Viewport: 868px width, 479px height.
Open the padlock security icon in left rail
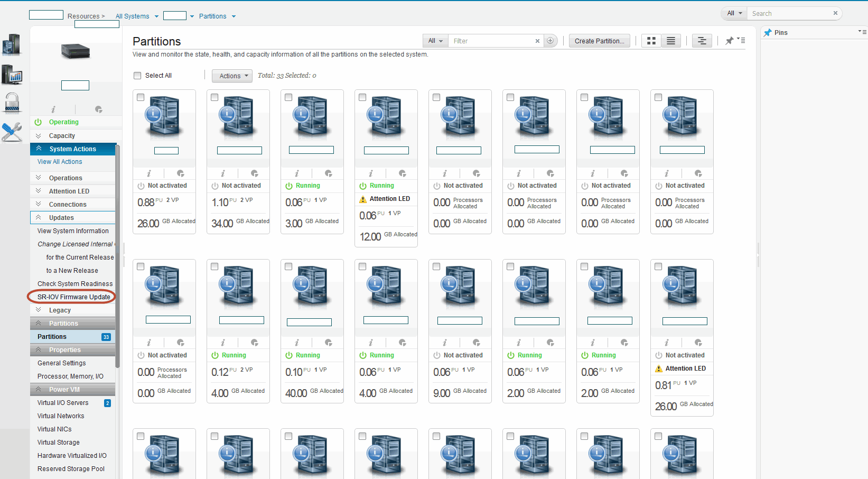coord(12,103)
